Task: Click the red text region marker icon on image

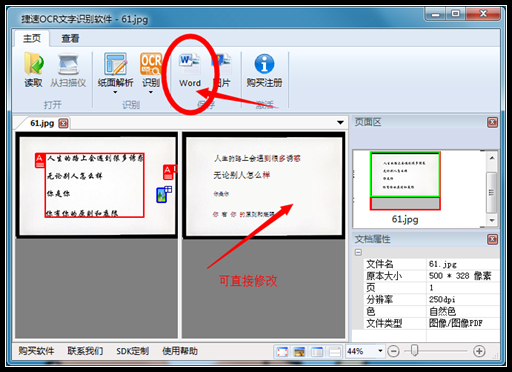Action: [x=40, y=160]
